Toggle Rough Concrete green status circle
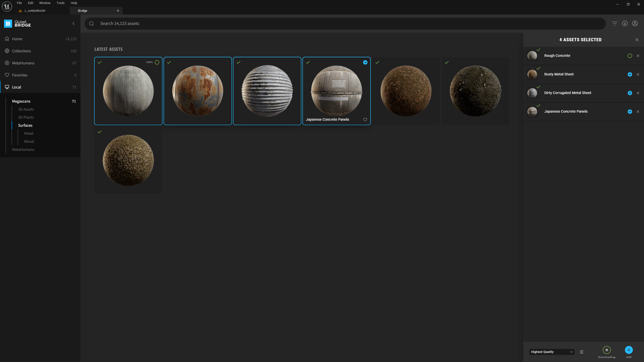644x362 pixels. tap(630, 56)
